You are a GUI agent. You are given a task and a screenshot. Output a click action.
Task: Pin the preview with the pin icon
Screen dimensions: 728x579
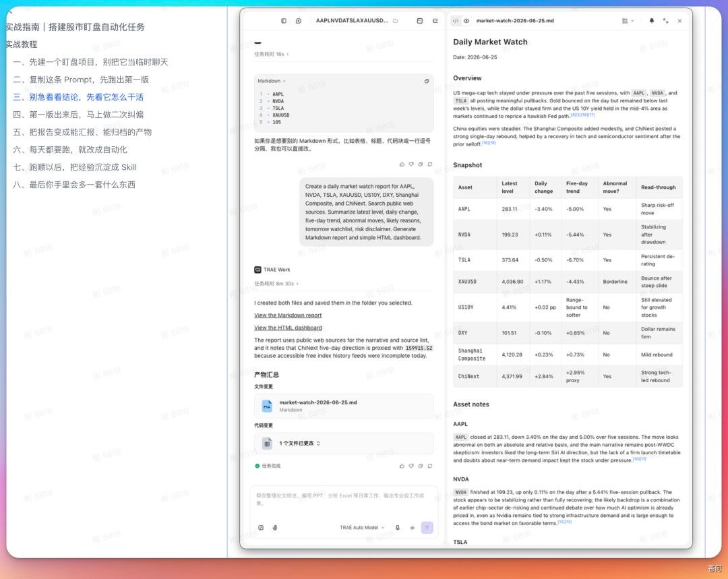click(x=651, y=21)
